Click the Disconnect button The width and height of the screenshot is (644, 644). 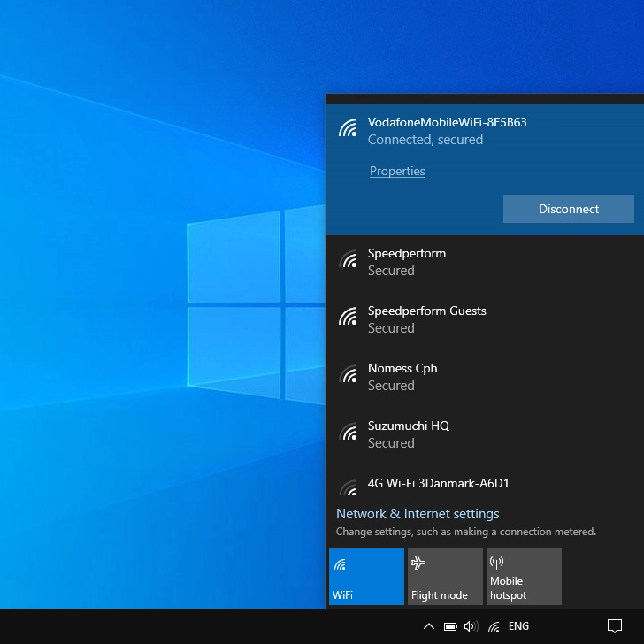pos(568,209)
